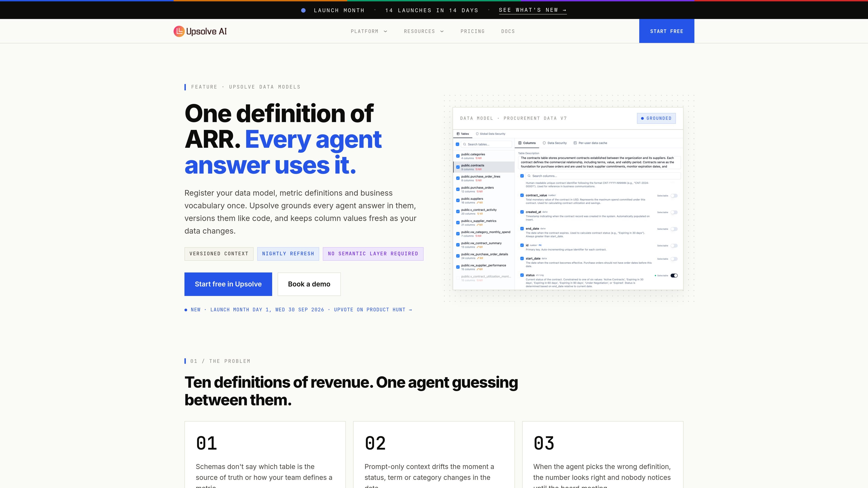Screen dimensions: 868x488
Task: Open the Per-user data cache tab
Action: pyautogui.click(x=590, y=143)
